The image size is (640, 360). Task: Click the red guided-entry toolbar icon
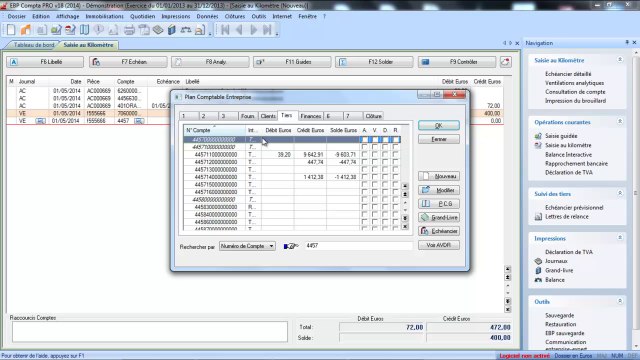click(70, 30)
